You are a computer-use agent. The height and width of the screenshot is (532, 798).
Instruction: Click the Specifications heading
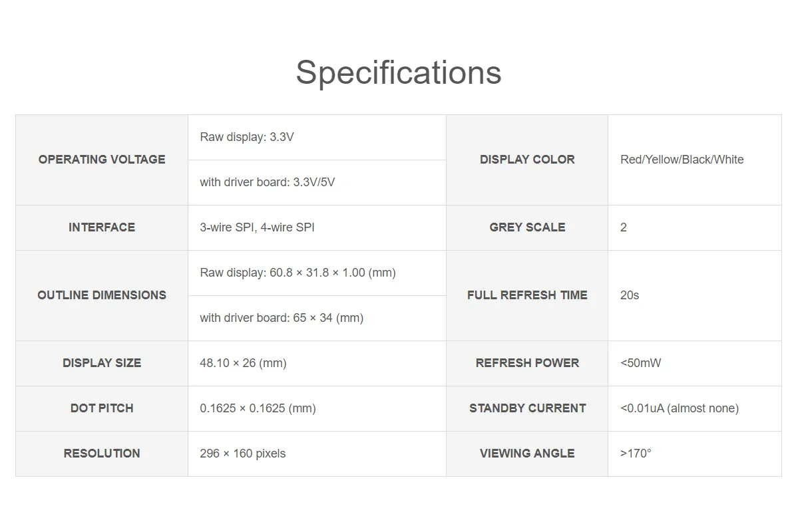pos(399,72)
